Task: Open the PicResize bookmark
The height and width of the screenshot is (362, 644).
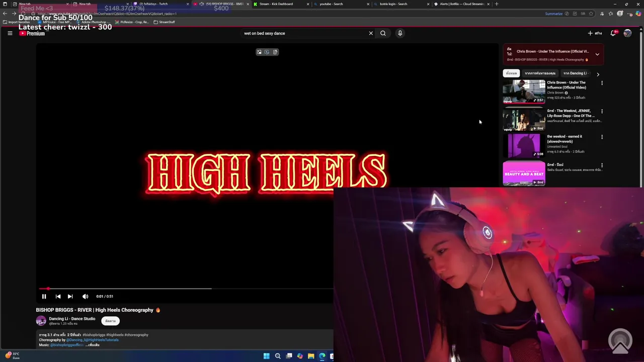Action: 132,22
